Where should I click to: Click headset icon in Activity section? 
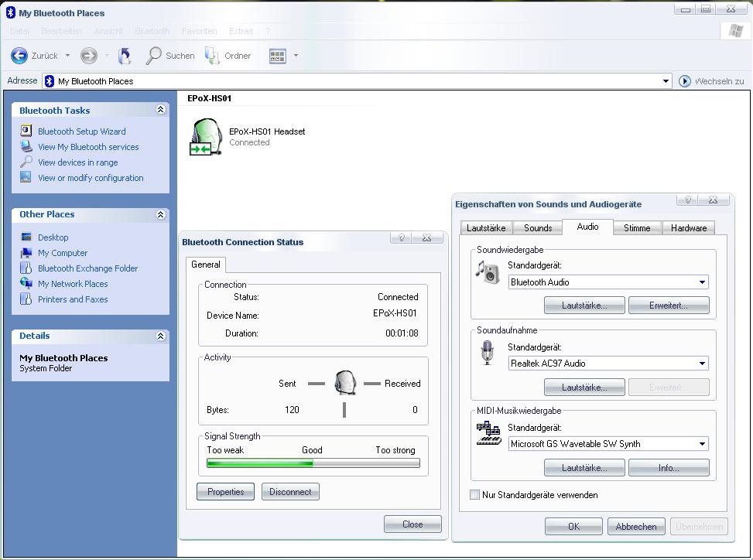(x=345, y=382)
